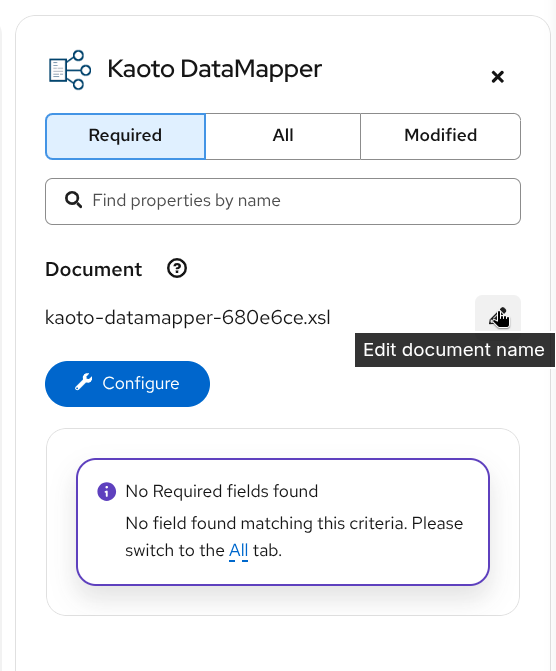
Task: Select the kaoto-datamapper-680e6ce.xsl file name
Action: coord(187,318)
